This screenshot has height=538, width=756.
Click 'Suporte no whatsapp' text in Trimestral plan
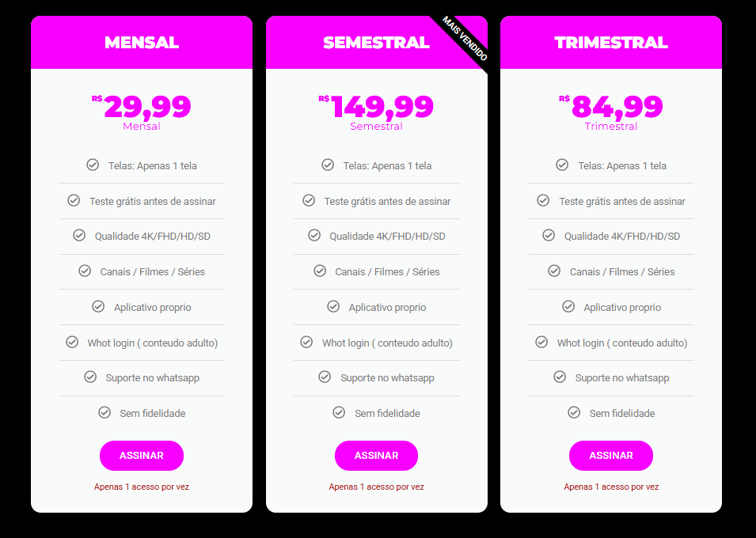click(622, 378)
